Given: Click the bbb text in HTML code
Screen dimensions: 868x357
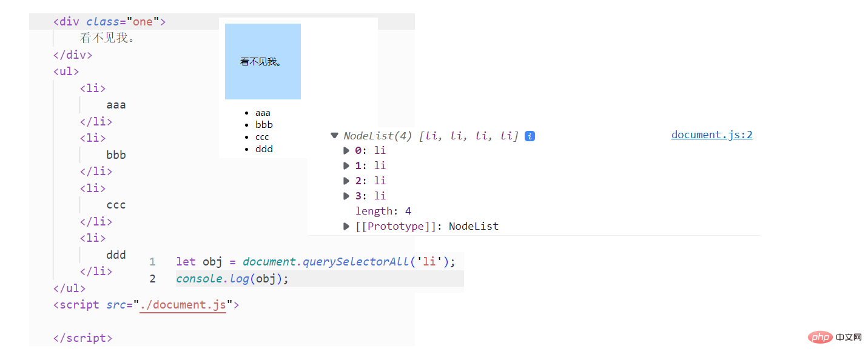Looking at the screenshot, I should click(116, 155).
